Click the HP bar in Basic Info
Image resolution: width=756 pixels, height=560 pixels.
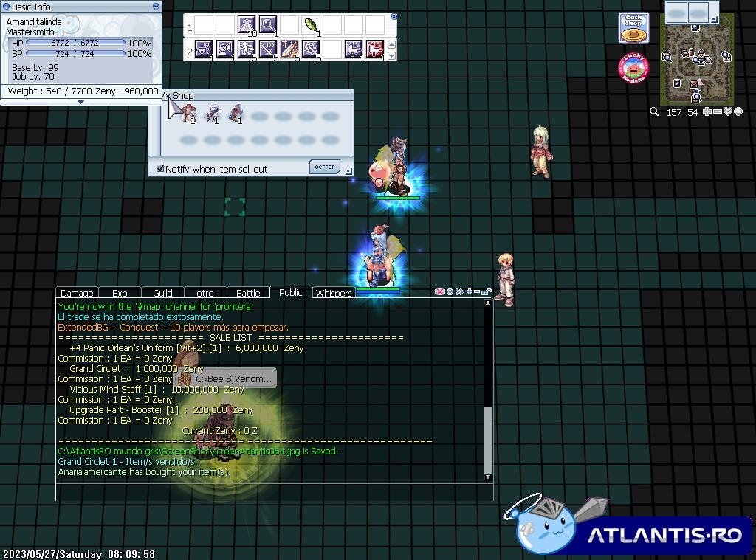pos(75,43)
